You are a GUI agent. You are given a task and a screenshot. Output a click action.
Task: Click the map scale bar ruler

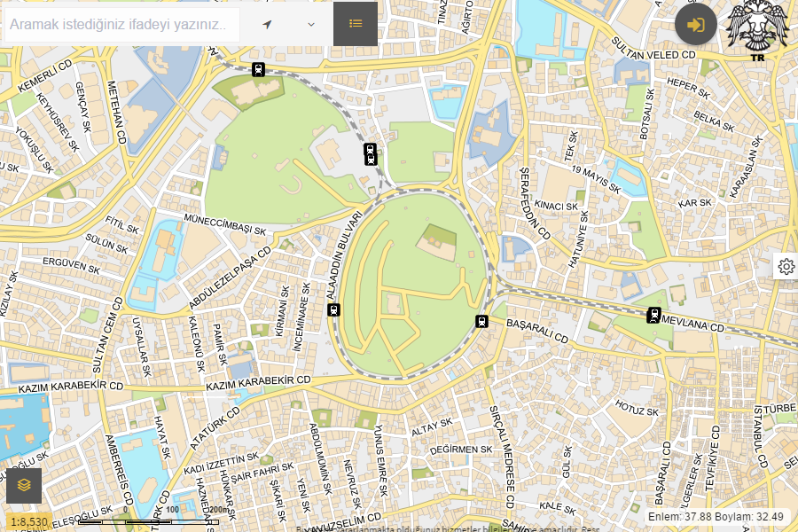[x=148, y=521]
